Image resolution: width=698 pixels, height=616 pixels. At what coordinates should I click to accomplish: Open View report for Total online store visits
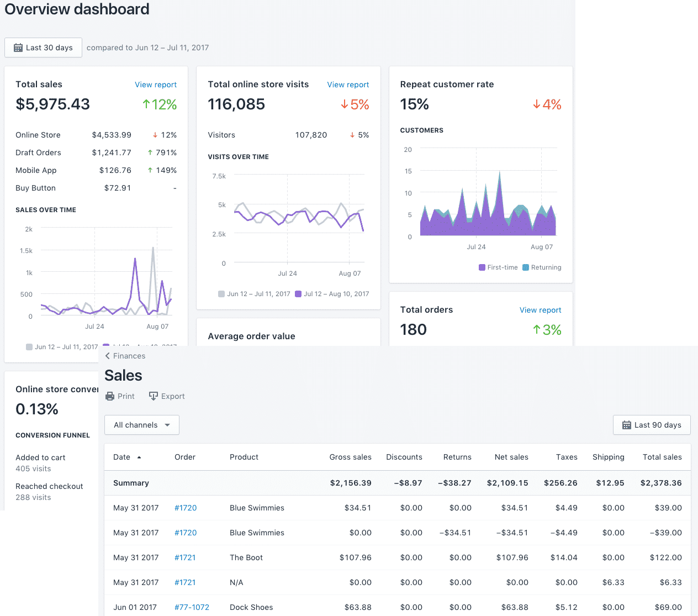pos(348,85)
